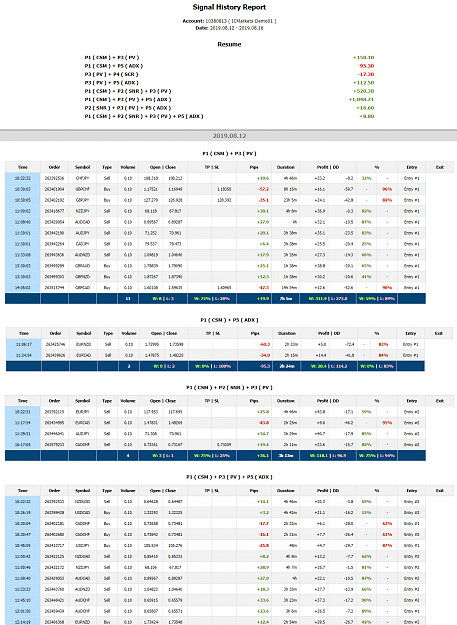Click the +16.60 value in Resume
This screenshot has height=625, width=457.
(365, 108)
